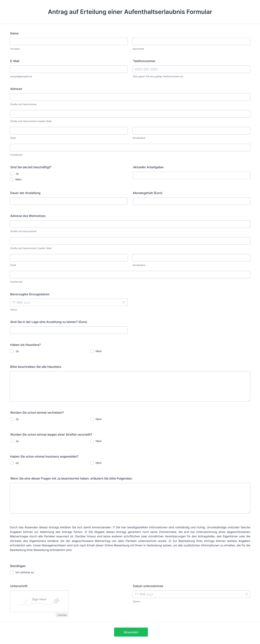Choose Nein for Straftat verurteilt question
The height and width of the screenshot is (644, 260).
[x=92, y=441]
